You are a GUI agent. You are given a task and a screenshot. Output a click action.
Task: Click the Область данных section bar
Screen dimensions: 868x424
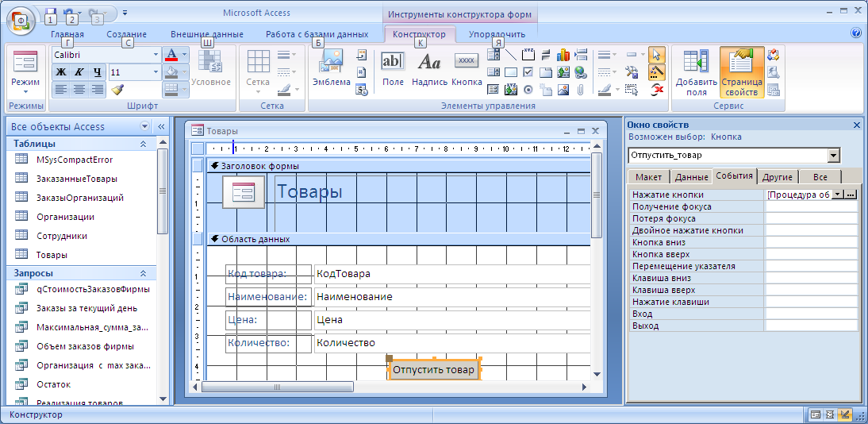click(398, 240)
